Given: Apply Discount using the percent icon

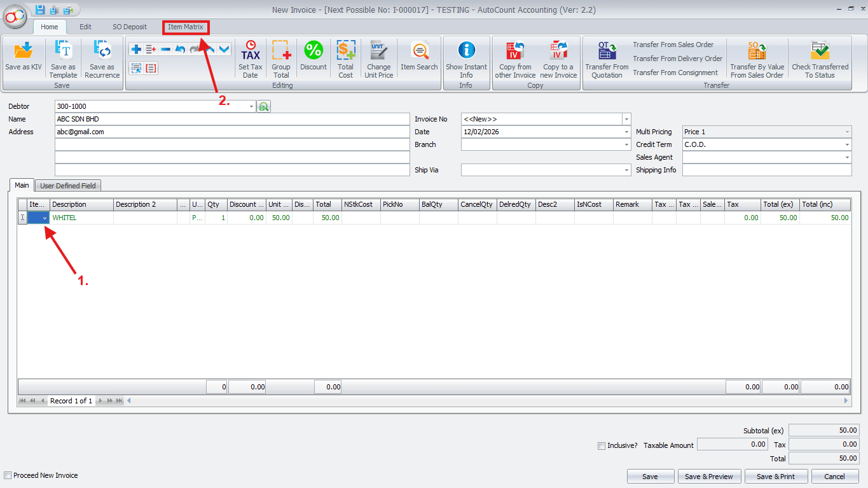Looking at the screenshot, I should 313,52.
